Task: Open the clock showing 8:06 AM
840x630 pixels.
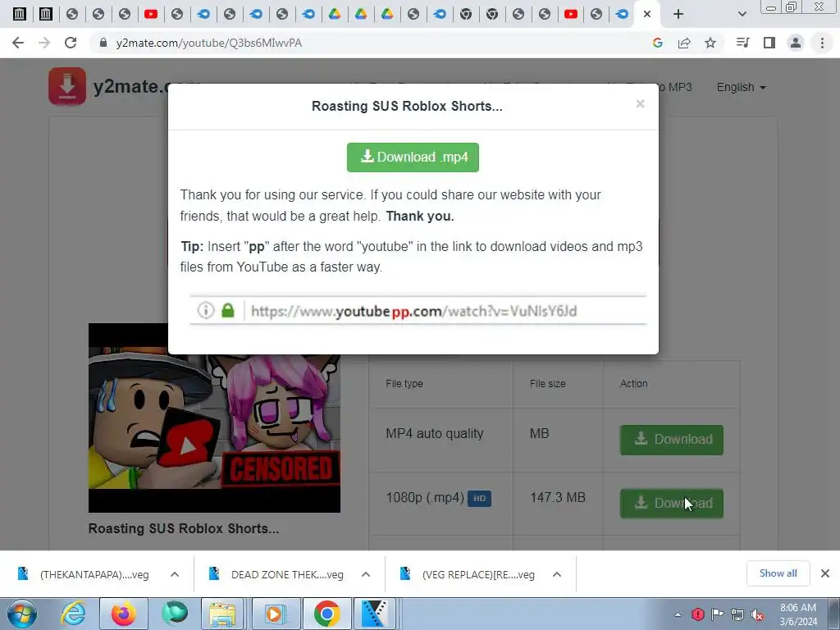Action: [798, 614]
